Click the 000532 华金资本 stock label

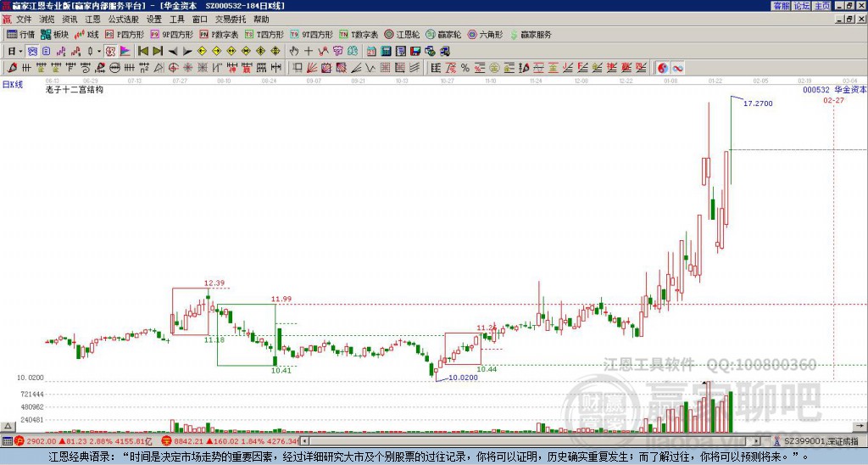835,89
